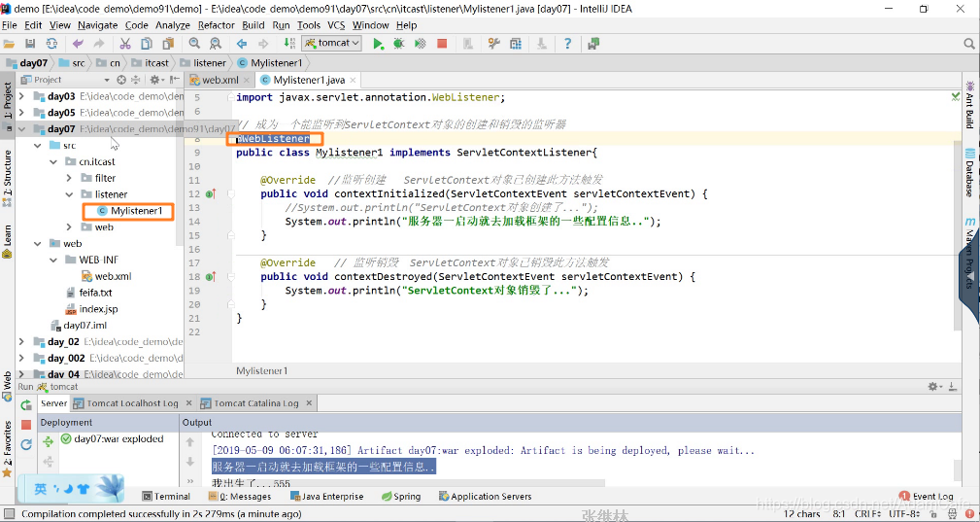Close the web.xml editor tab
Image resolution: width=980 pixels, height=522 pixels.
[x=246, y=80]
